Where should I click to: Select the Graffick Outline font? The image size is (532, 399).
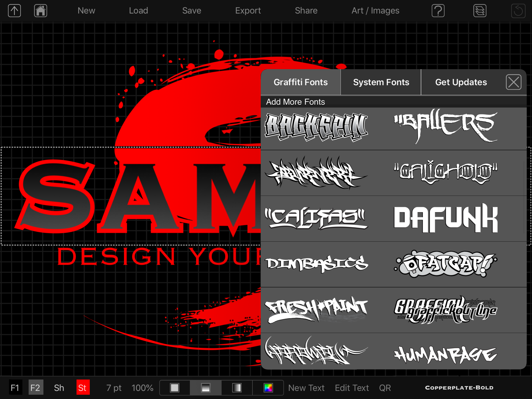[445, 309]
